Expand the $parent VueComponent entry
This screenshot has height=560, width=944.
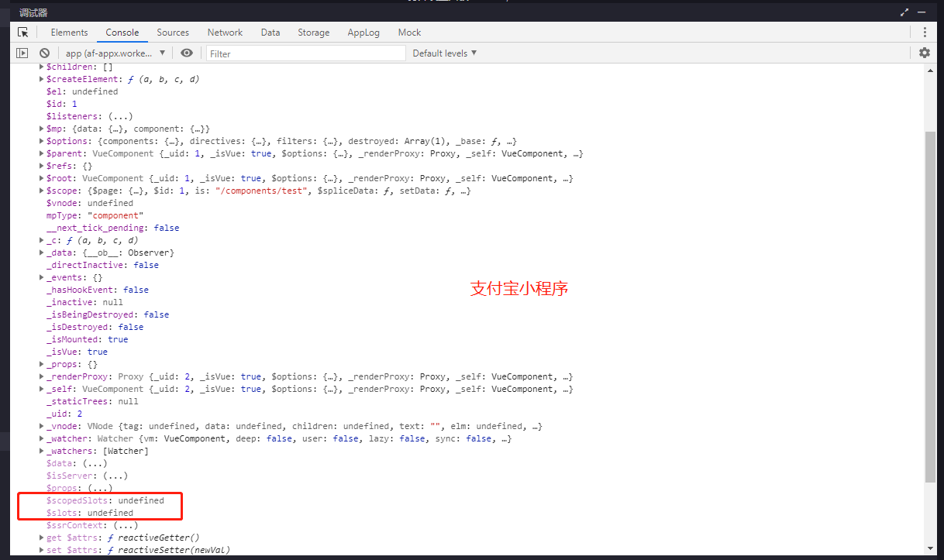(x=41, y=153)
